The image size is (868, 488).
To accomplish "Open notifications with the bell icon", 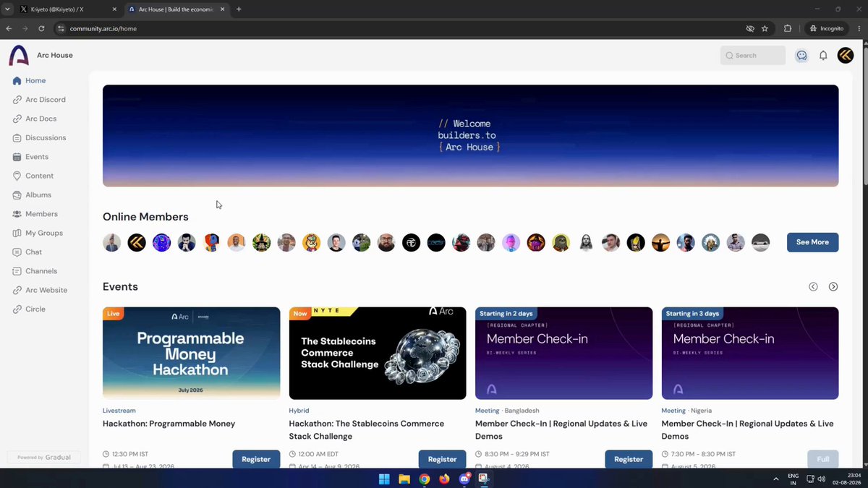I will point(823,56).
